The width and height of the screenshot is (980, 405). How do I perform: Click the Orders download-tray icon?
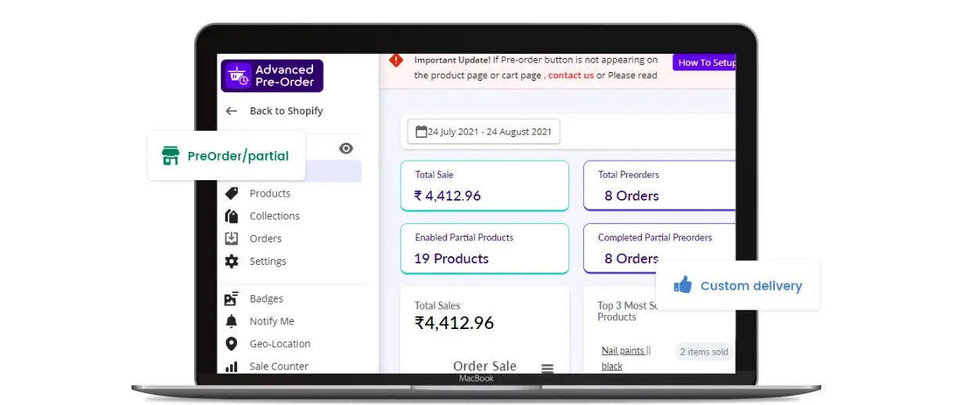(231, 239)
